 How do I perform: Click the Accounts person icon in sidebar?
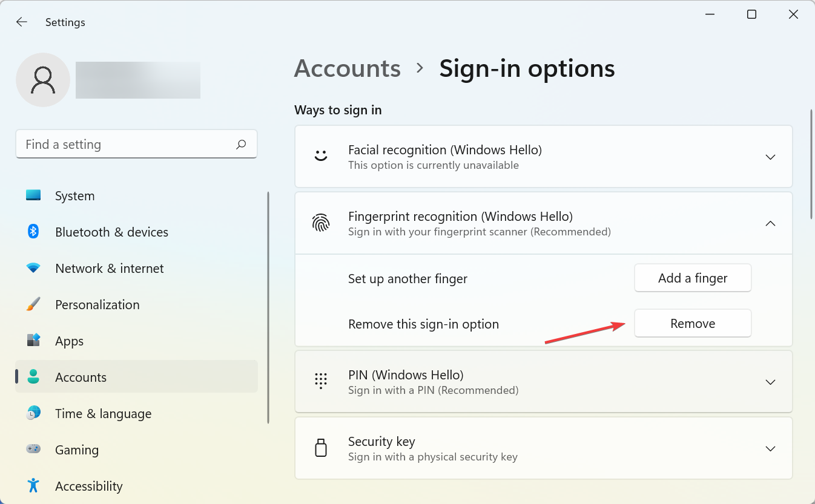[32, 377]
